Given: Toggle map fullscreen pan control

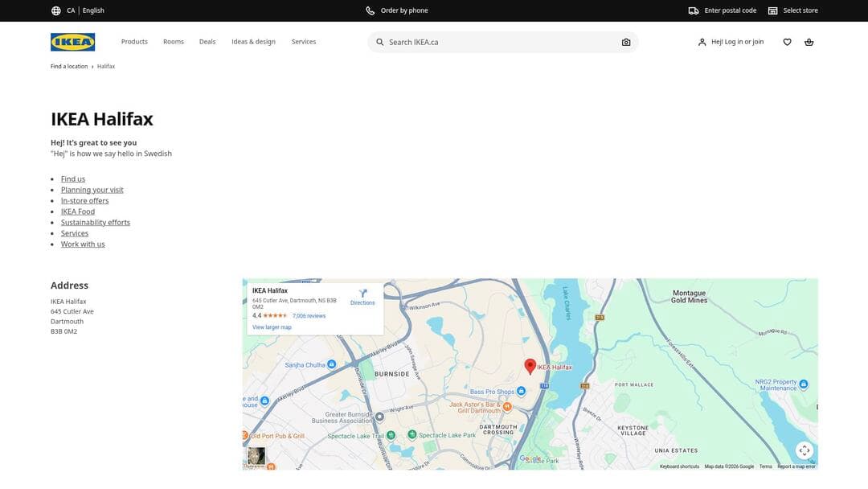Looking at the screenshot, I should point(804,450).
